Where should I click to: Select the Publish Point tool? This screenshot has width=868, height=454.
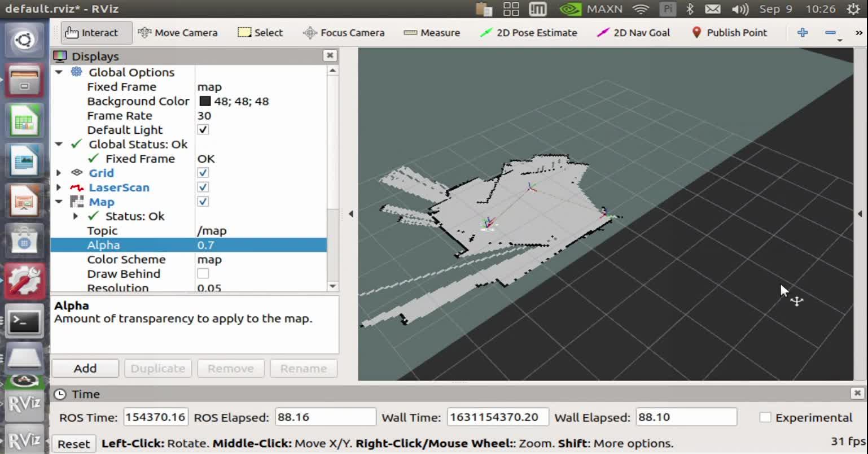coord(729,33)
